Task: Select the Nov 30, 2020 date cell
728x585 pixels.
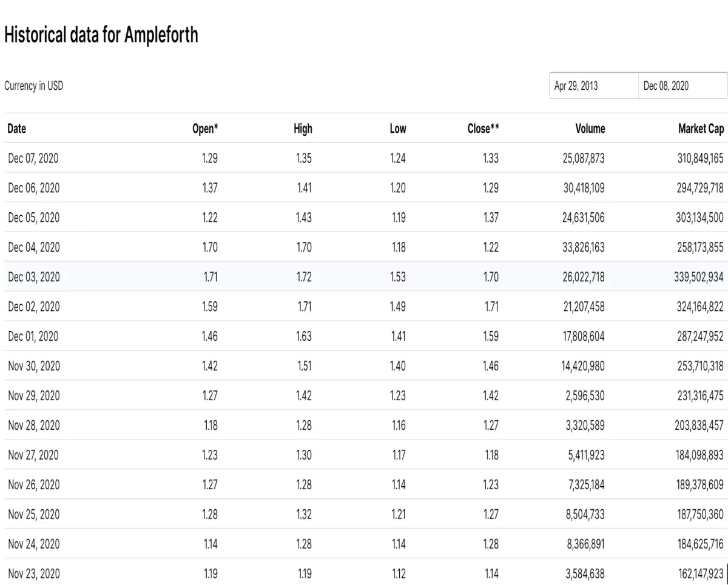Action: [34, 366]
